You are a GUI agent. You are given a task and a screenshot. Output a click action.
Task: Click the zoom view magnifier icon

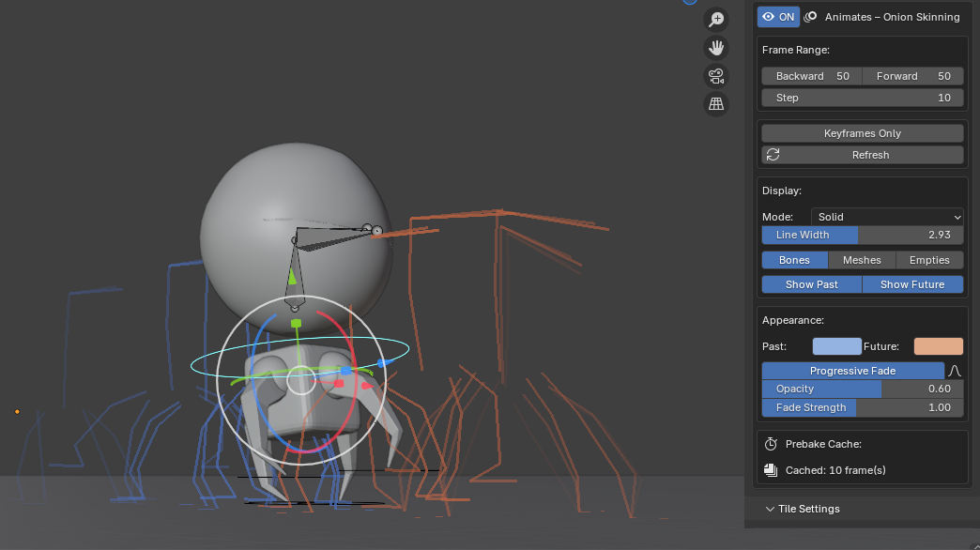716,20
